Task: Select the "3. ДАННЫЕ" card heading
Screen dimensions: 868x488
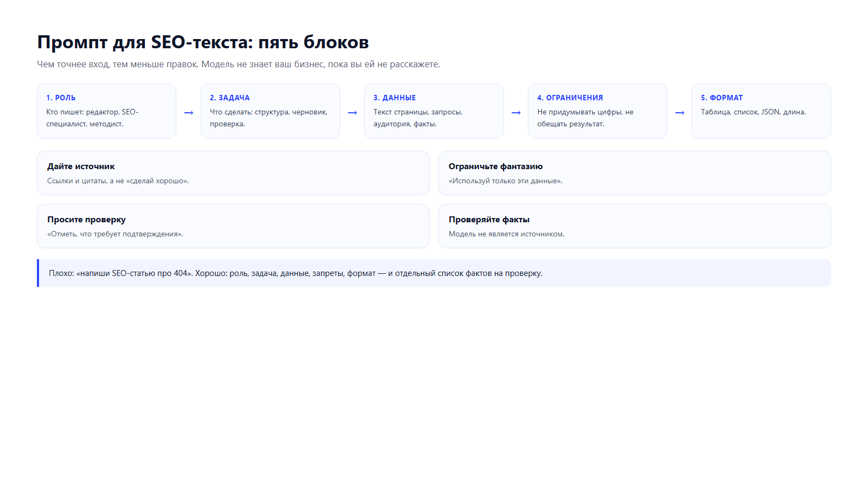Action: click(394, 98)
